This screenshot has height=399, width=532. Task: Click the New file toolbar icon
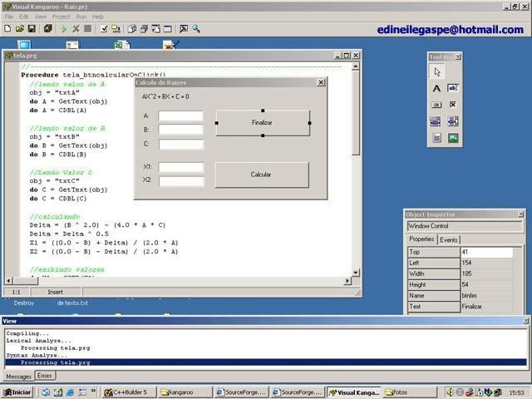[7, 29]
